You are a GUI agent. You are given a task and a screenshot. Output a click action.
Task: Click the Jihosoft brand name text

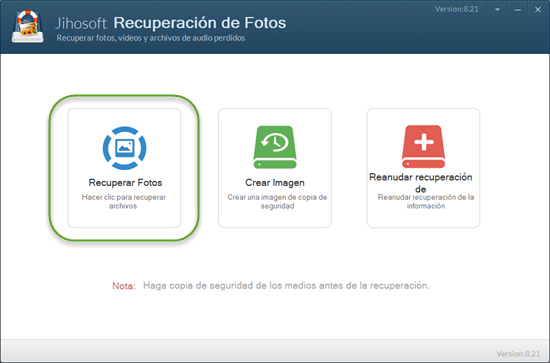(x=81, y=23)
